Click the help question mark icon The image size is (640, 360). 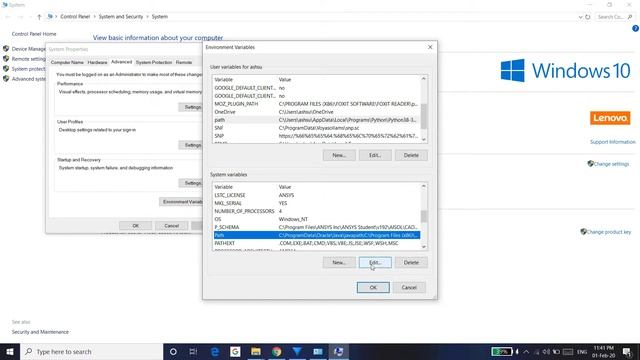[x=636, y=29]
